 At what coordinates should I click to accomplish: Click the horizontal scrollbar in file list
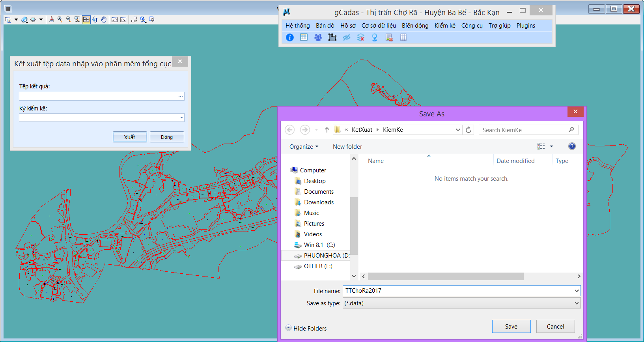(446, 277)
